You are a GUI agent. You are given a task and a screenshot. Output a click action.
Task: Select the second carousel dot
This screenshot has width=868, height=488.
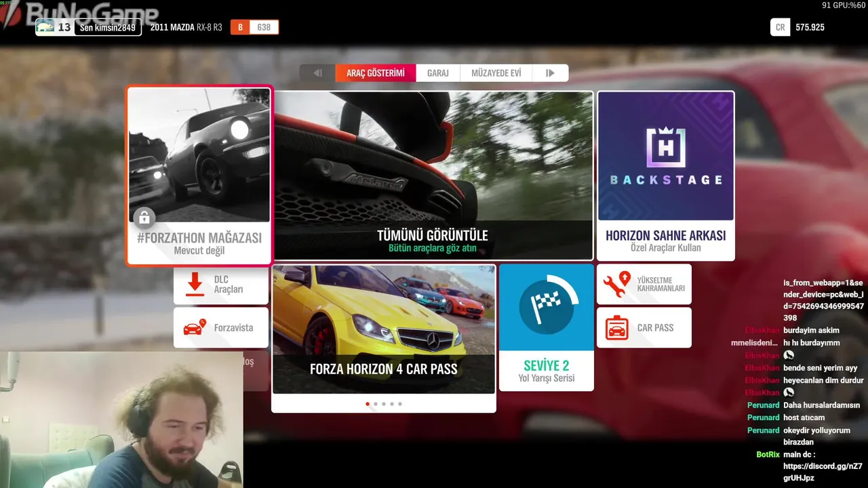tap(376, 404)
